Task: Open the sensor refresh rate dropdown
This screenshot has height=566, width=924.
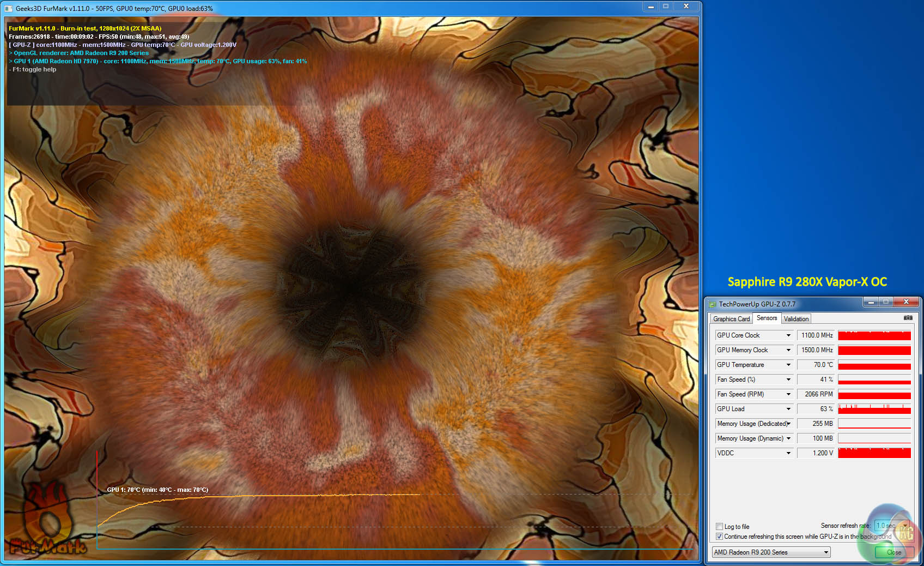Action: [x=892, y=526]
